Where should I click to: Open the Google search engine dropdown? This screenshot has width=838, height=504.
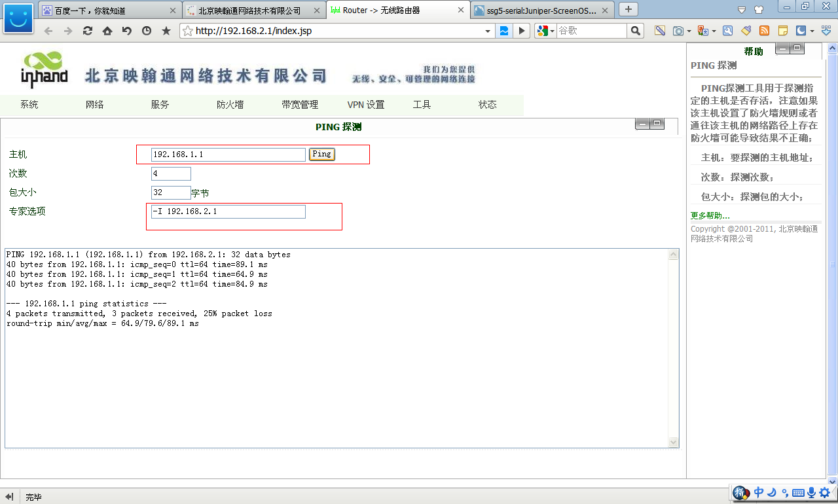[545, 31]
